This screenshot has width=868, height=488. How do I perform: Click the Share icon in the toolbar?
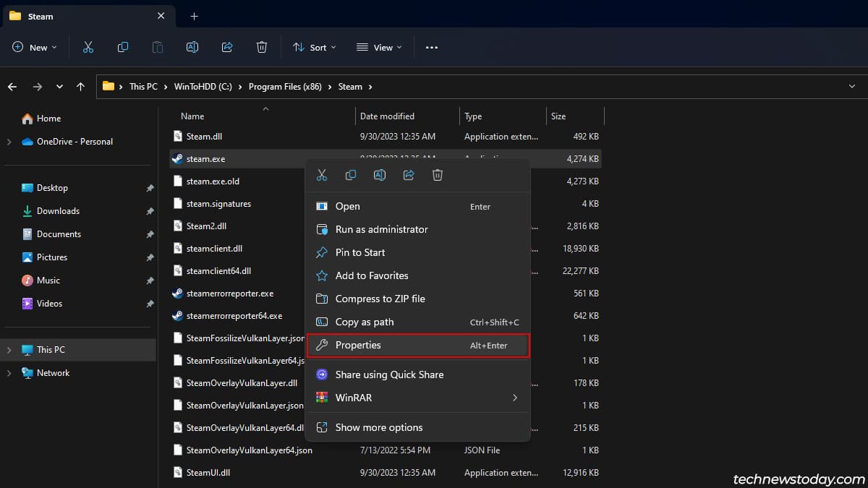click(227, 47)
